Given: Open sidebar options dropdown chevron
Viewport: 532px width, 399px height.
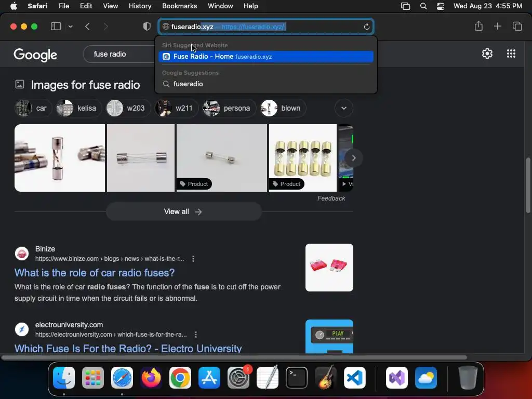Looking at the screenshot, I should pos(70,26).
